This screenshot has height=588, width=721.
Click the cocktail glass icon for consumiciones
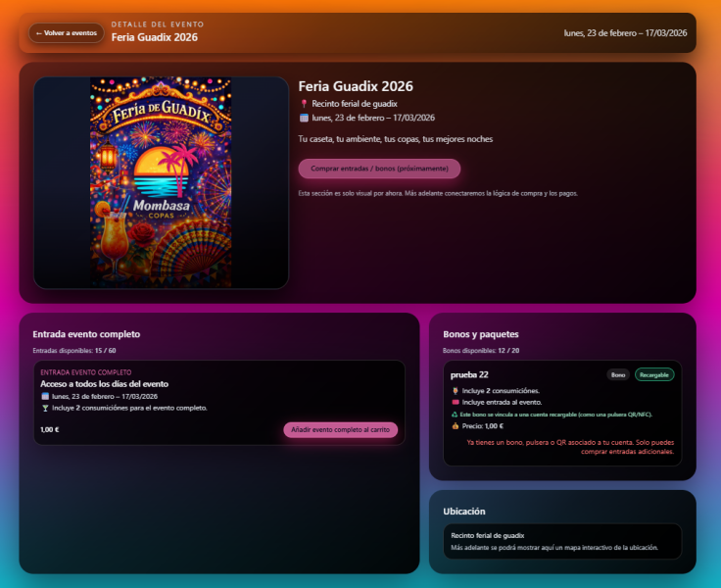click(44, 408)
